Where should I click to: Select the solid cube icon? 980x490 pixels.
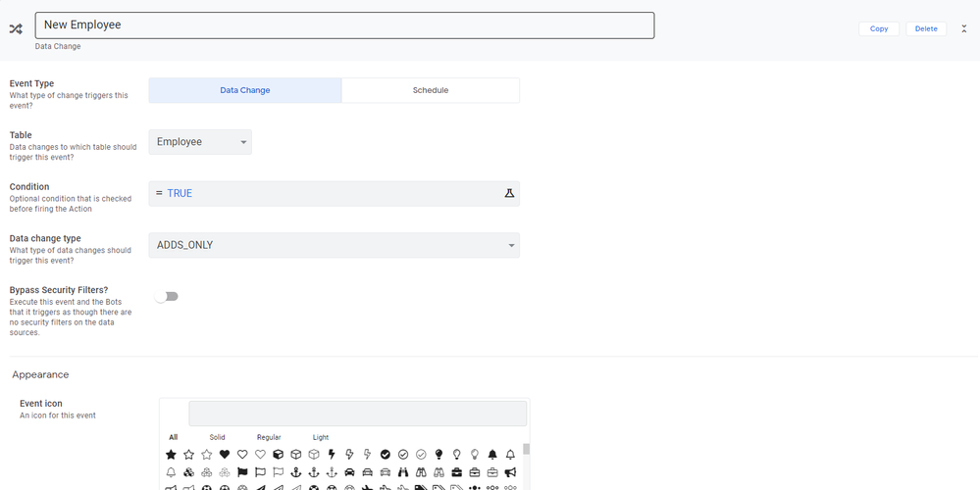pyautogui.click(x=279, y=454)
